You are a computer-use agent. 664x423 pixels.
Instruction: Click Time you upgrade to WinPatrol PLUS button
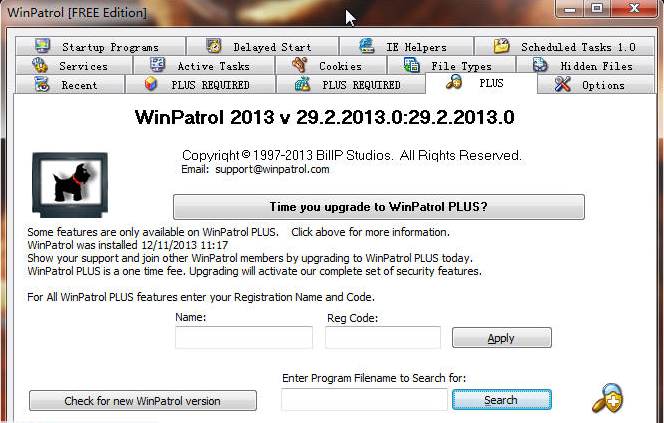pos(379,207)
